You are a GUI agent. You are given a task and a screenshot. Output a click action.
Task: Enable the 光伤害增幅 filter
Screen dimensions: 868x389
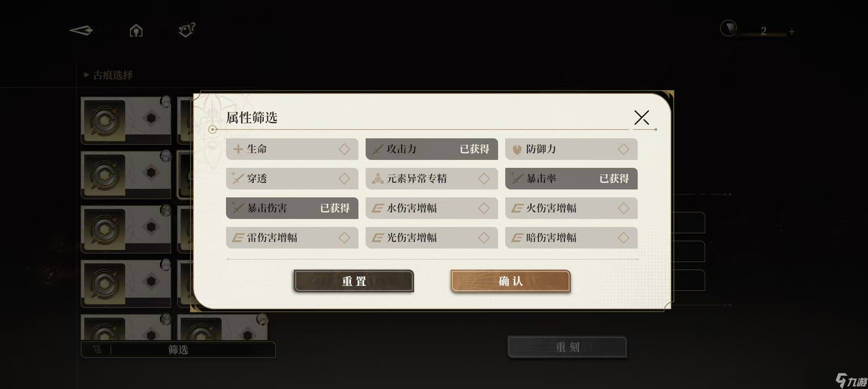tap(431, 238)
